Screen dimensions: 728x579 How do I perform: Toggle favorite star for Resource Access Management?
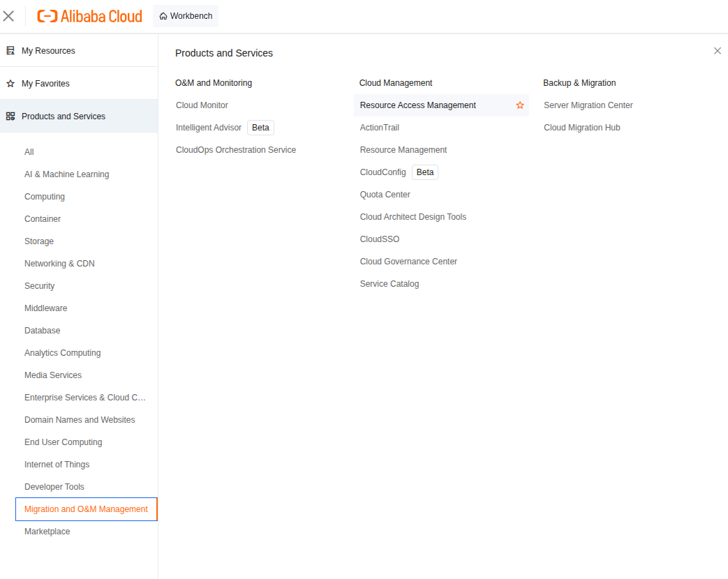(x=520, y=105)
